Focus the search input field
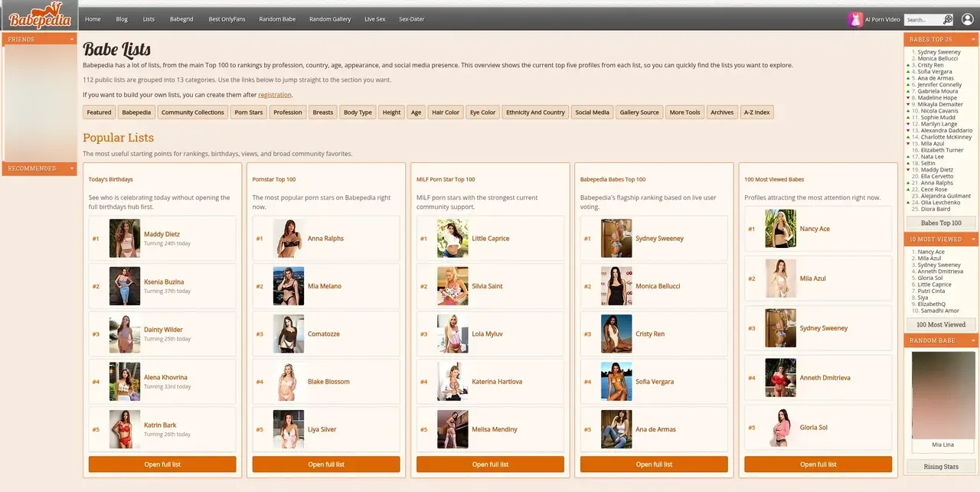The width and height of the screenshot is (980, 492). [923, 19]
